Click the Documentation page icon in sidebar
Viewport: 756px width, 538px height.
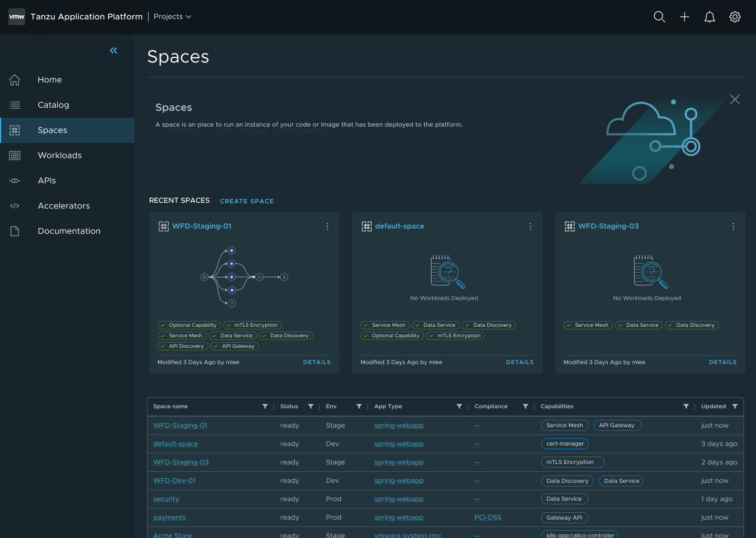15,231
